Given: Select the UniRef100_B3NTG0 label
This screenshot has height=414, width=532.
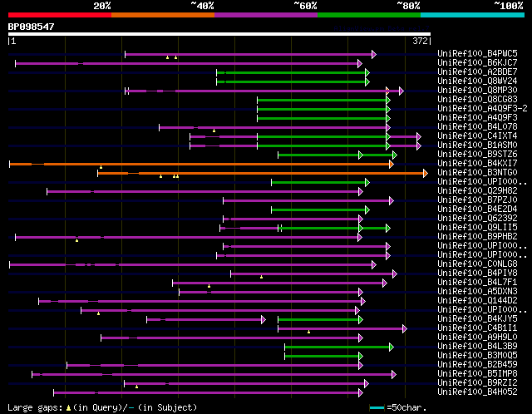Looking at the screenshot, I should pos(477,172).
